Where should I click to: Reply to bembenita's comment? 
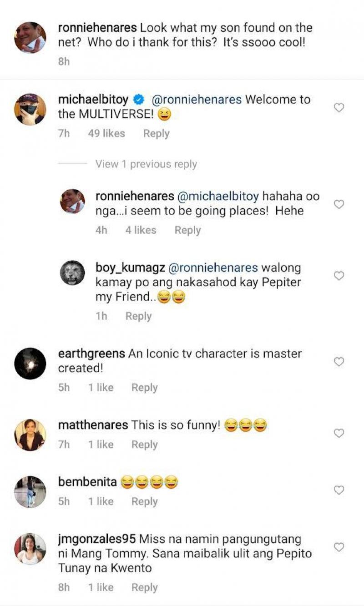point(144,501)
